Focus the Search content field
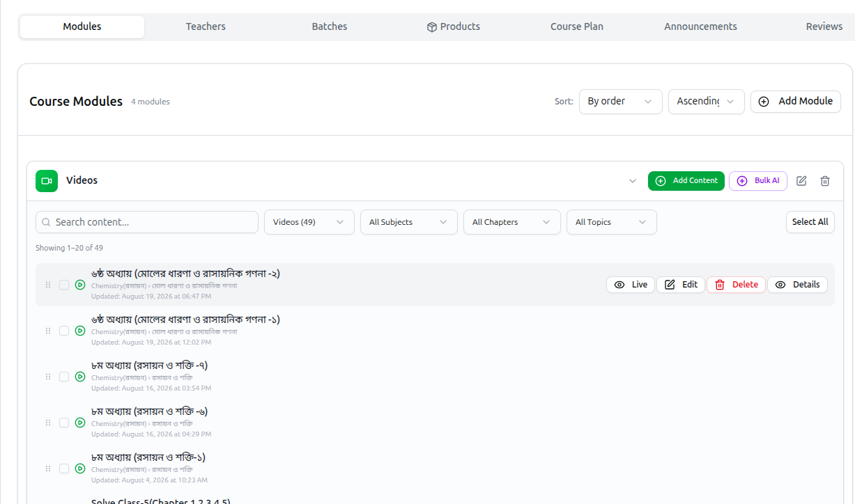 coord(147,222)
